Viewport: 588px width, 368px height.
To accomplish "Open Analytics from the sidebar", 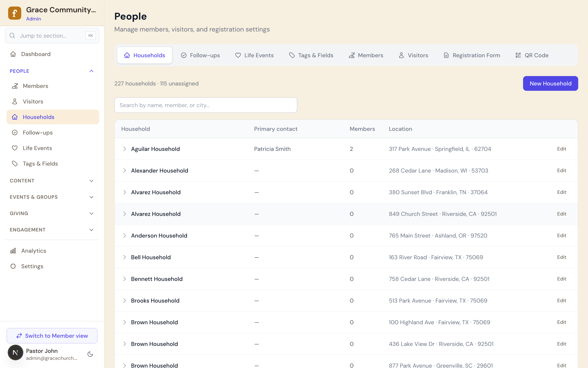I will [52, 251].
